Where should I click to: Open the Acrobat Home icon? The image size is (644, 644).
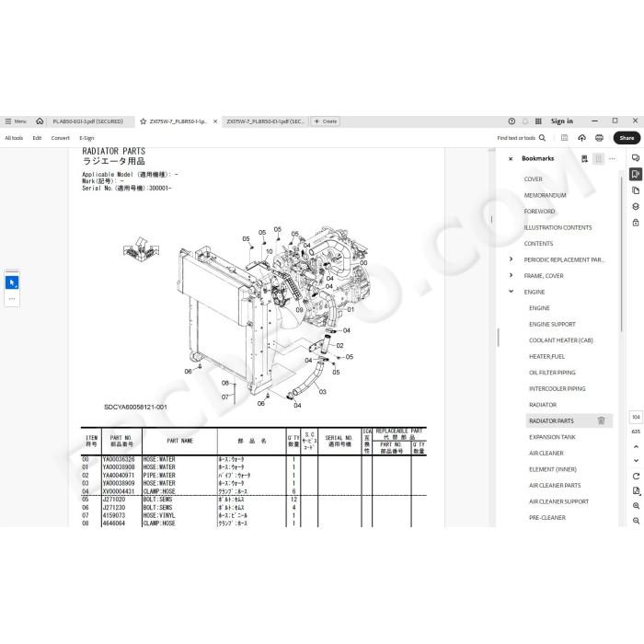(x=40, y=121)
